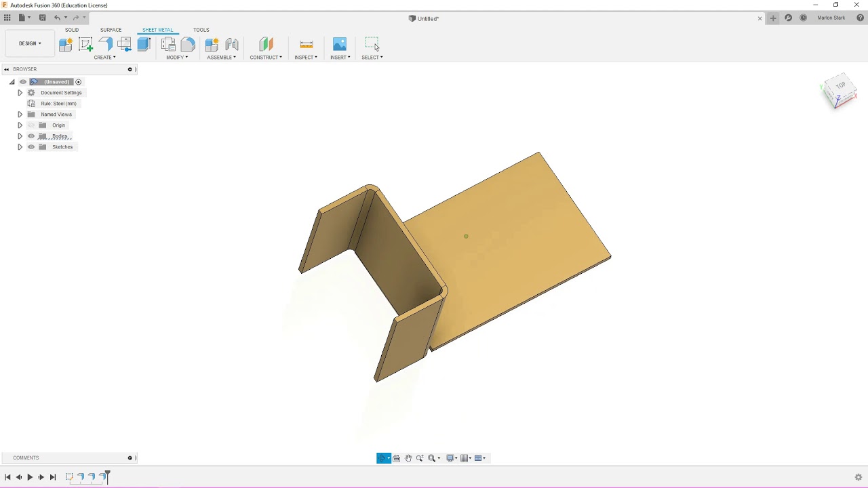Click the Look At icon in navigation bar
The width and height of the screenshot is (868, 488).
click(x=397, y=458)
